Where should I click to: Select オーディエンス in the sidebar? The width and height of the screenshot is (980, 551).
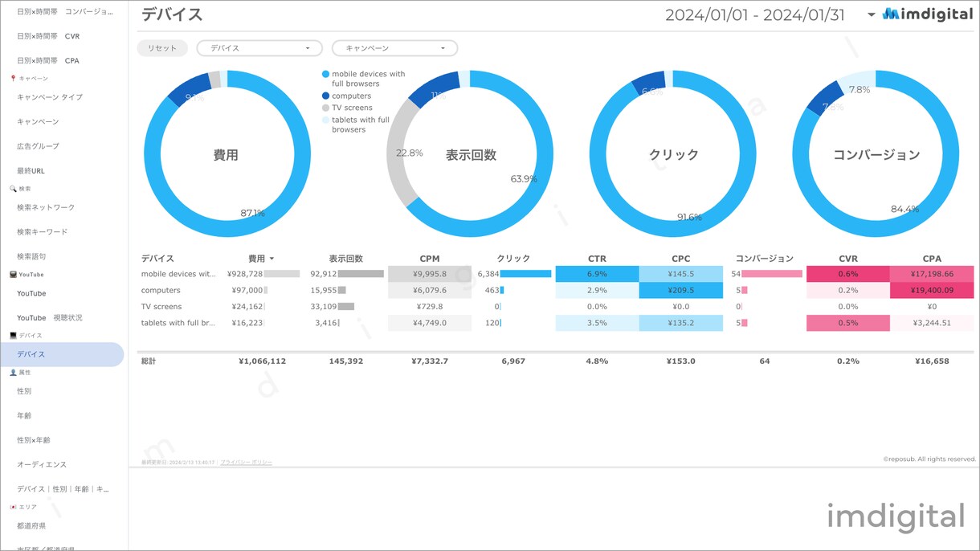click(42, 465)
